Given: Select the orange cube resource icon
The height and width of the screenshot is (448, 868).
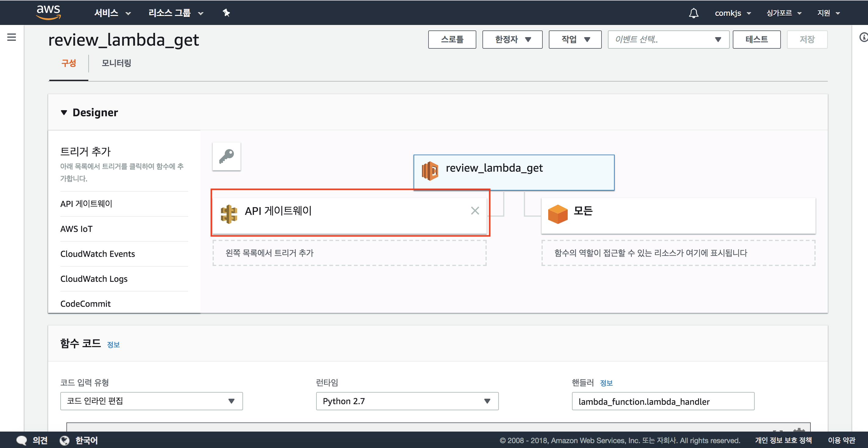Looking at the screenshot, I should 557,214.
